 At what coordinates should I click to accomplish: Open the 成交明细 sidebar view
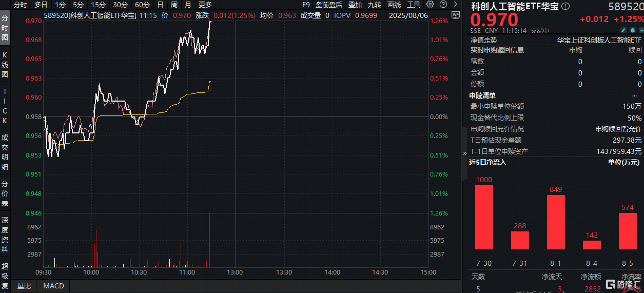click(5, 152)
